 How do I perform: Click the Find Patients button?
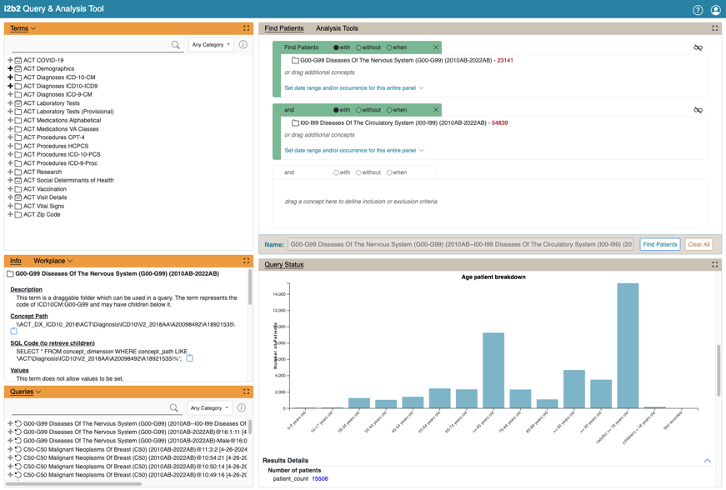pos(659,244)
